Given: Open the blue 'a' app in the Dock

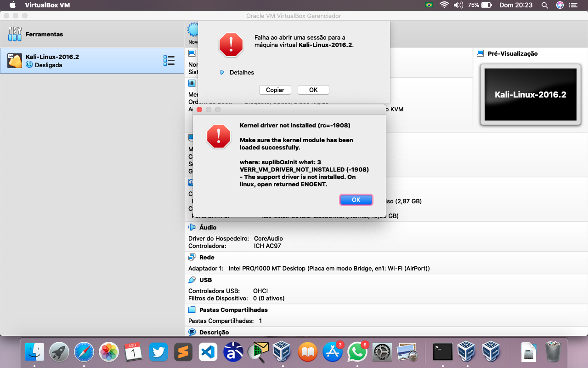Looking at the screenshot, I should pos(233,352).
